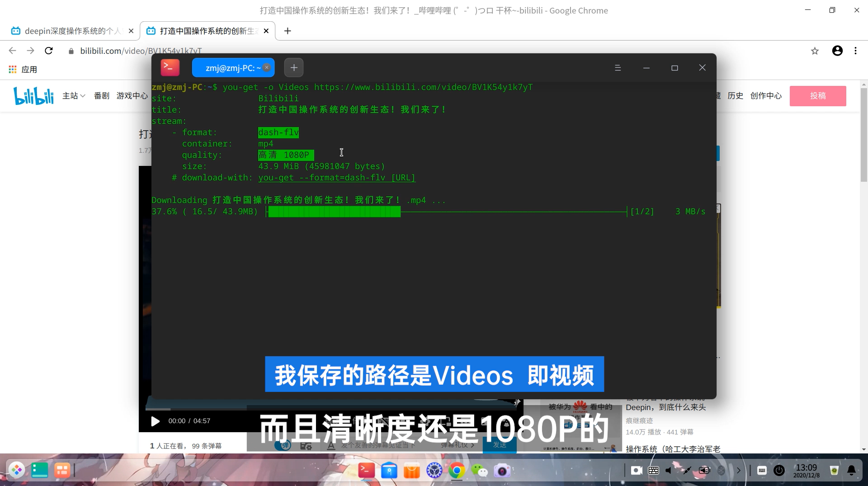Image resolution: width=868 pixels, height=486 pixels.
Task: Click the pink 投稿 button
Action: click(818, 96)
